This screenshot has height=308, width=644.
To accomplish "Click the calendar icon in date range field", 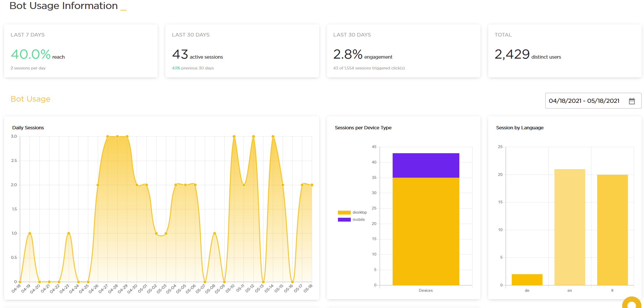I will click(x=632, y=101).
